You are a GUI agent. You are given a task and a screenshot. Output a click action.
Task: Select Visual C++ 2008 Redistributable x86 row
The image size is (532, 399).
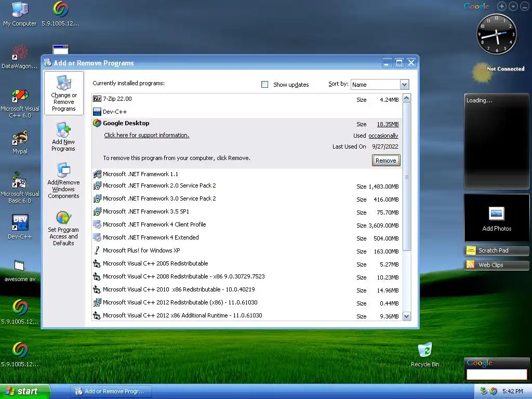coord(247,277)
